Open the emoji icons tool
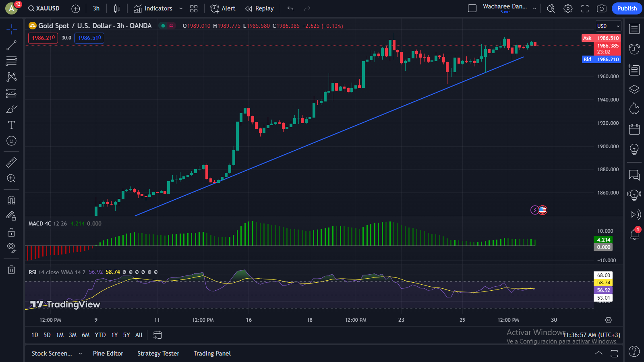The image size is (644, 362). tap(11, 141)
